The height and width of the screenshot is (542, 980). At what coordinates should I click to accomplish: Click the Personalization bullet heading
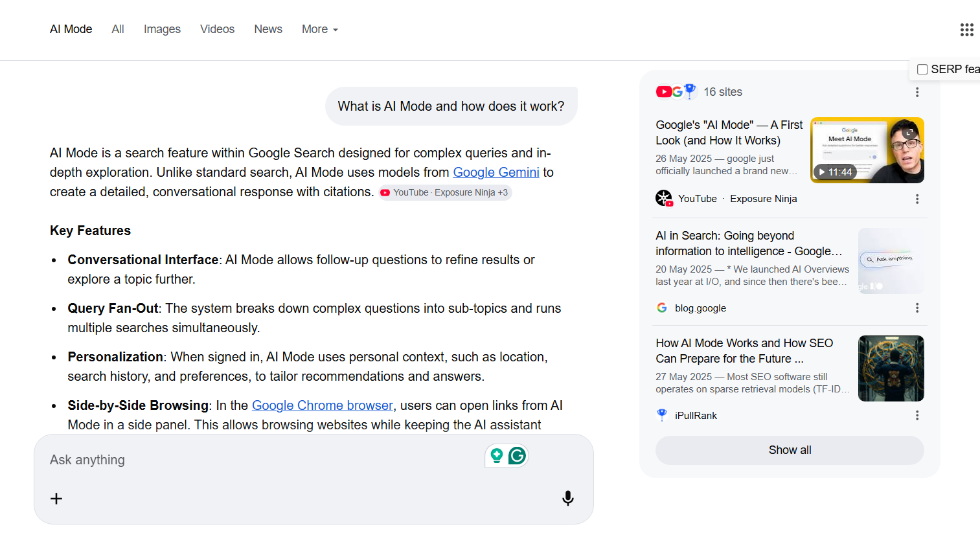(x=115, y=357)
